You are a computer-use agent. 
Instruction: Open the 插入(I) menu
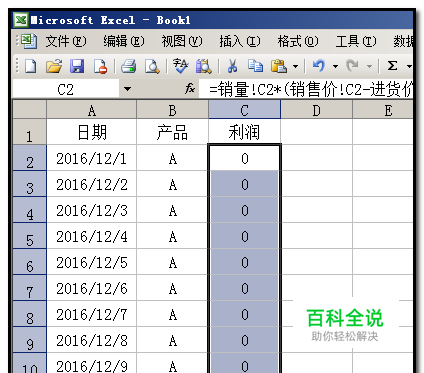(240, 41)
